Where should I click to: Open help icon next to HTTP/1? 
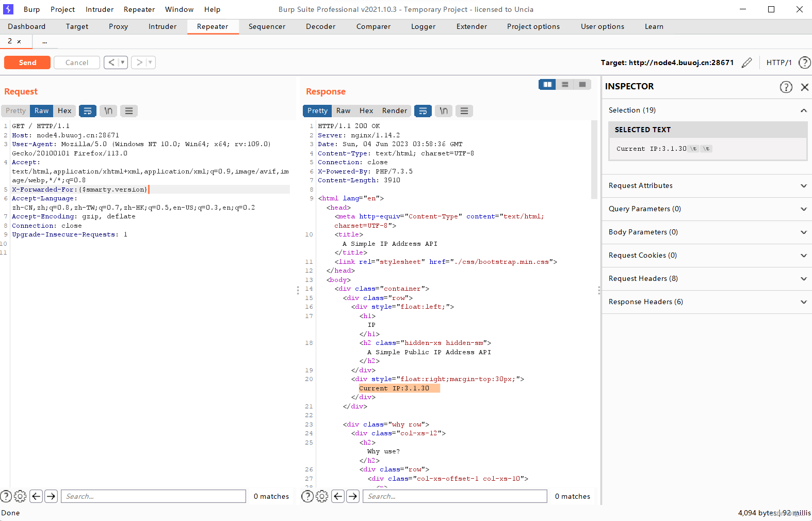coord(804,62)
